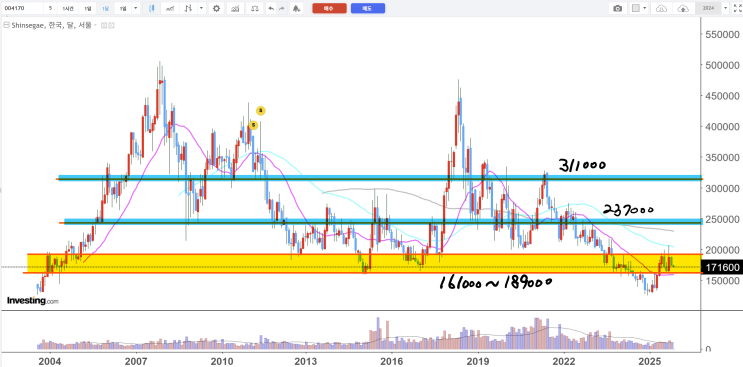Select the line chart type icon

click(170, 8)
